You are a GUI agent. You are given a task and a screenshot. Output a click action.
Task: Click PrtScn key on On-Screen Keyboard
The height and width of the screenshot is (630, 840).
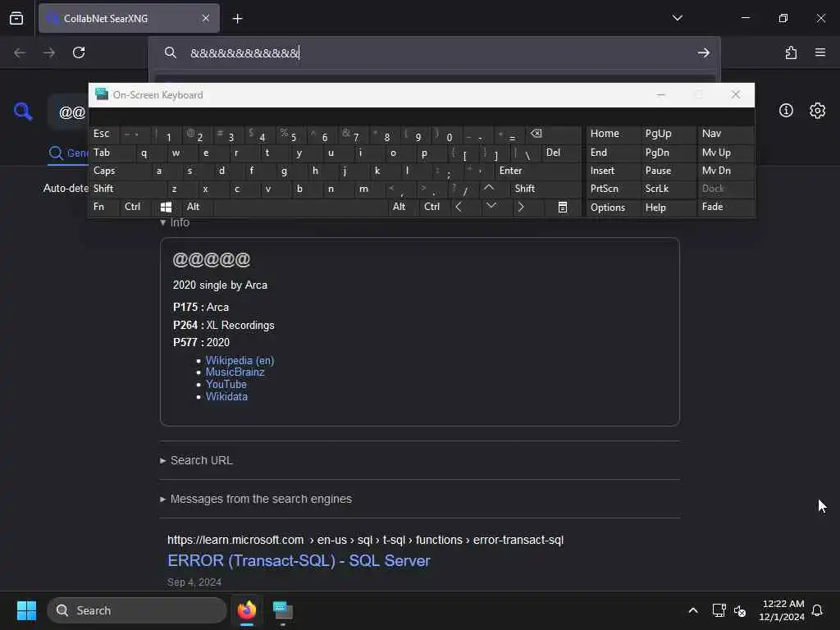(x=614, y=189)
